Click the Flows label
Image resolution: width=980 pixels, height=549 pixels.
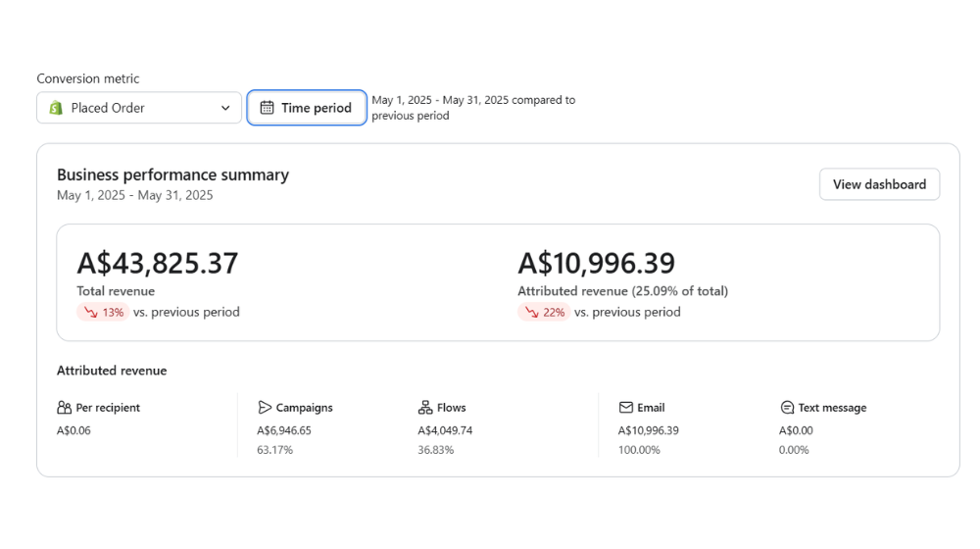click(451, 408)
